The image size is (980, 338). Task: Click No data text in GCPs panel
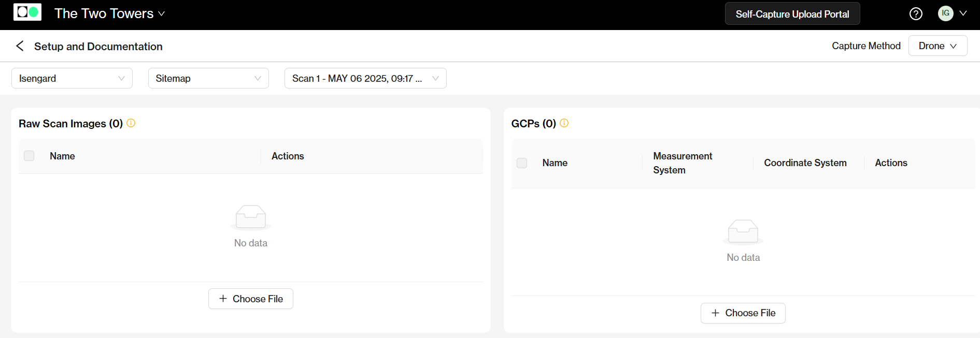tap(743, 258)
